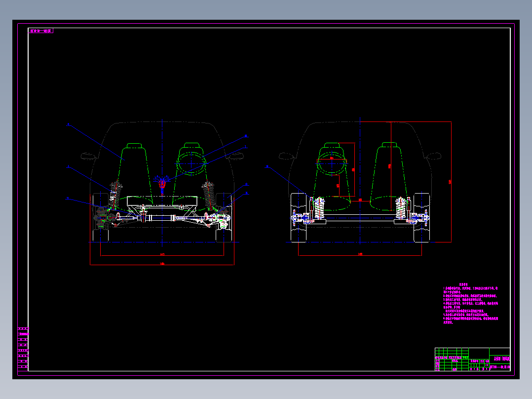Image resolution: width=532 pixels, height=399 pixels.
Task: Click the track dimension below rear view
Action: click(360, 254)
